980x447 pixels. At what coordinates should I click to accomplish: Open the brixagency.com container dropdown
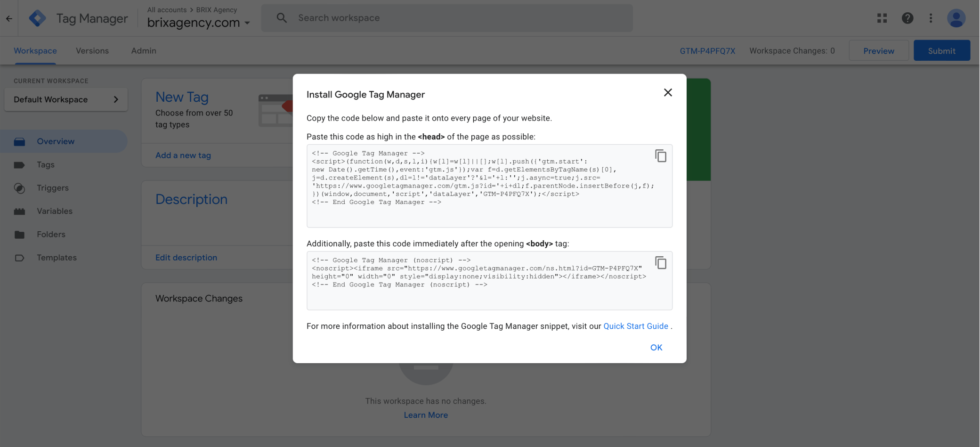click(198, 22)
